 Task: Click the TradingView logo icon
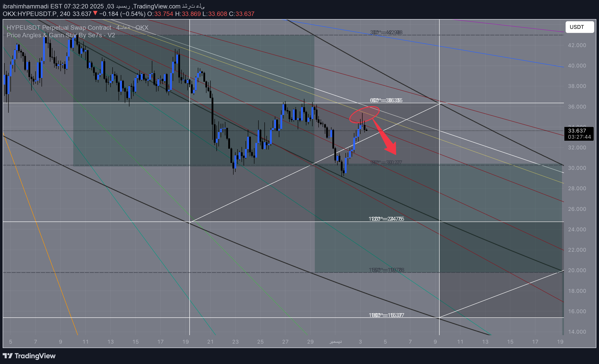point(8,356)
